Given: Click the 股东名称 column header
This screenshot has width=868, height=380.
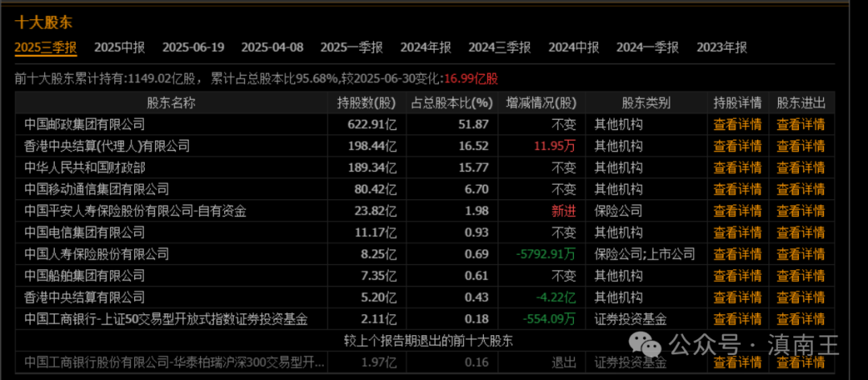Looking at the screenshot, I should pyautogui.click(x=171, y=103).
